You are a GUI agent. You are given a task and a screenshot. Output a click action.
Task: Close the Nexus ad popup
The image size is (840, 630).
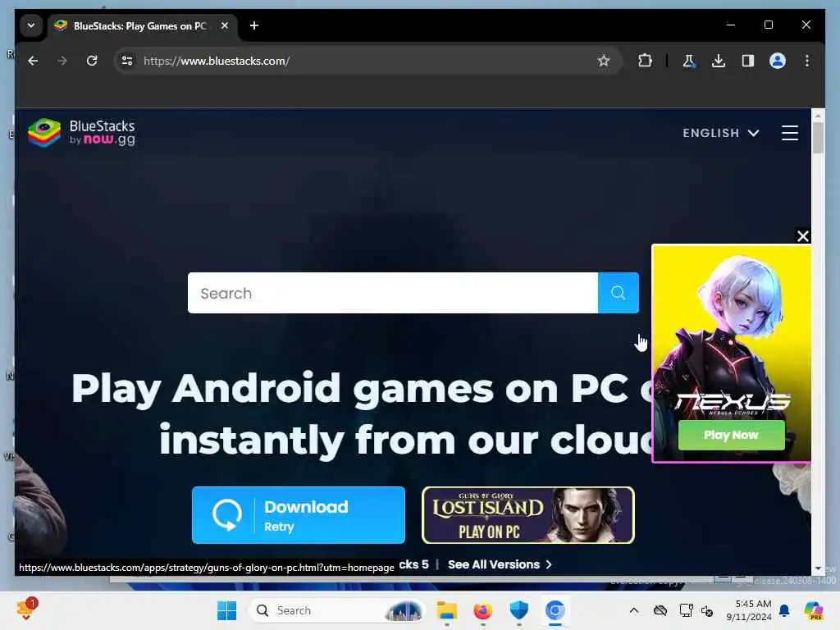pos(802,236)
